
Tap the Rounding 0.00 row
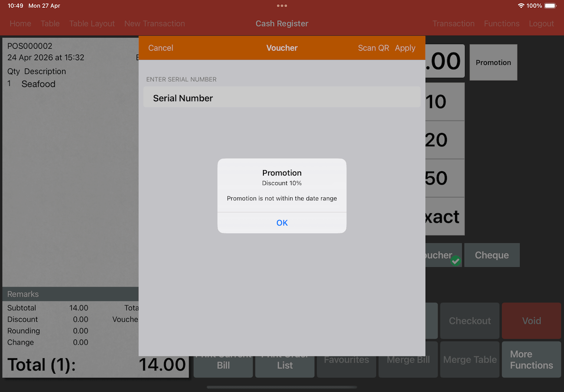point(47,331)
